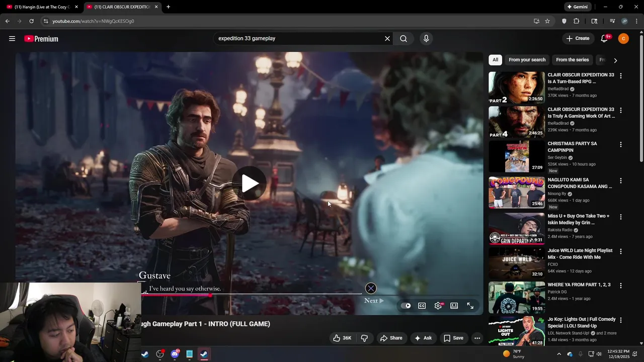Image resolution: width=644 pixels, height=362 pixels.
Task: Click the address bar URL
Action: pos(93,21)
